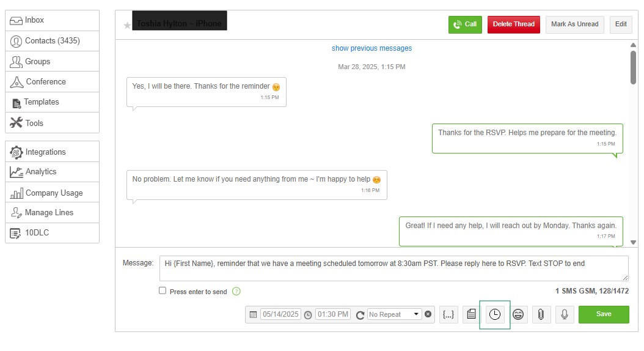The image size is (644, 351).
Task: Open message templates document icon
Action: 471,314
